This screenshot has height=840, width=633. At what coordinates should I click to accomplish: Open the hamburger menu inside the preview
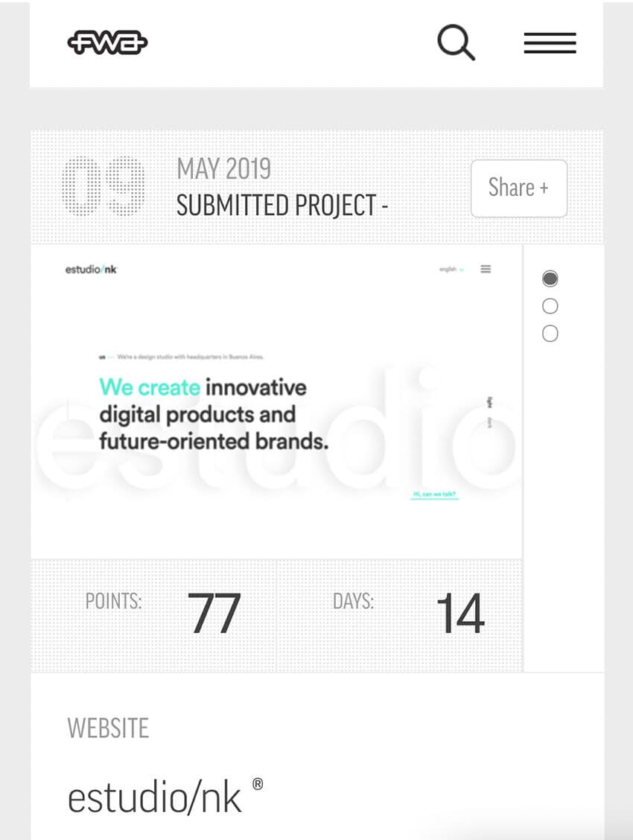click(x=486, y=269)
